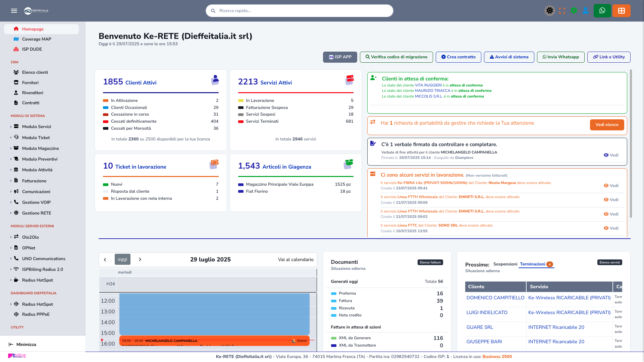The image size is (644, 362).
Task: Click the Coverage MAP map icon
Action: (x=16, y=39)
